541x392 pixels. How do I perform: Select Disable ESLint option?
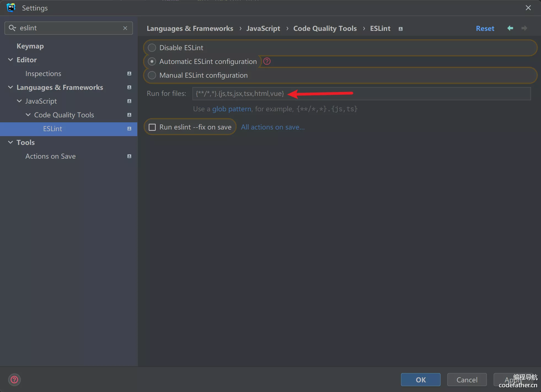(x=152, y=48)
